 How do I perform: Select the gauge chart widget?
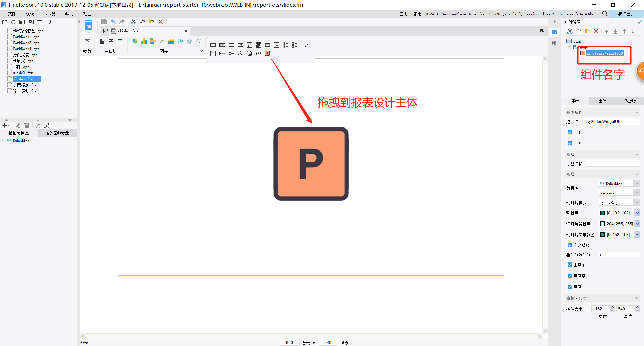point(180,41)
